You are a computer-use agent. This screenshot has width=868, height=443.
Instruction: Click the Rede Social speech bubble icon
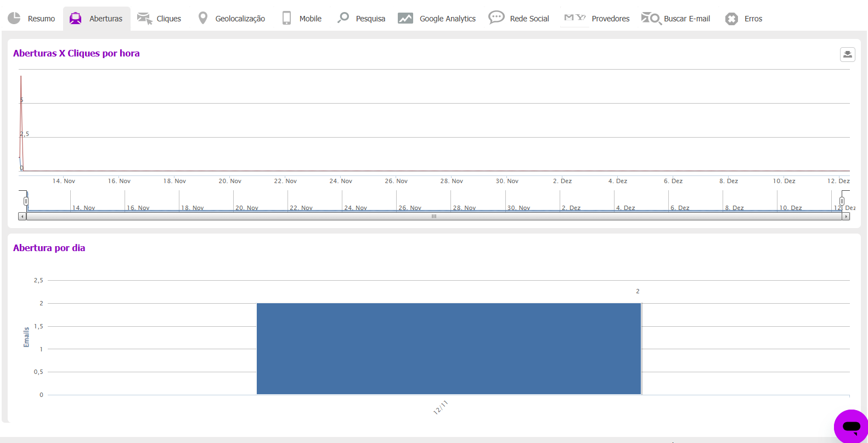[497, 18]
